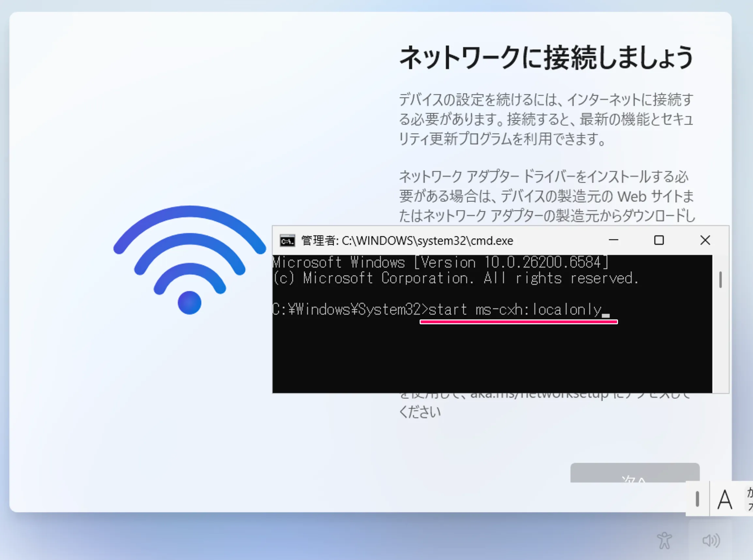Click the paragraph about ネットワーク アダプター ドライバー
Viewport: 753px width, 560px height.
(547, 196)
